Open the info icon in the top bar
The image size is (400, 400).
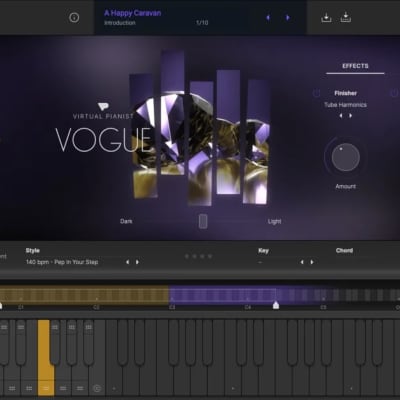click(x=74, y=17)
